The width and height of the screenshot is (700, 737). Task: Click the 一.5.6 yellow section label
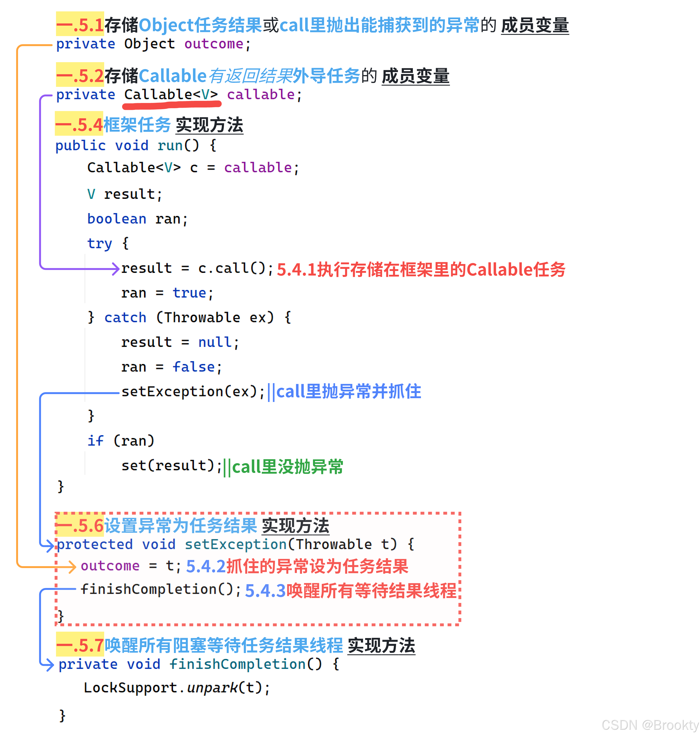pos(80,525)
